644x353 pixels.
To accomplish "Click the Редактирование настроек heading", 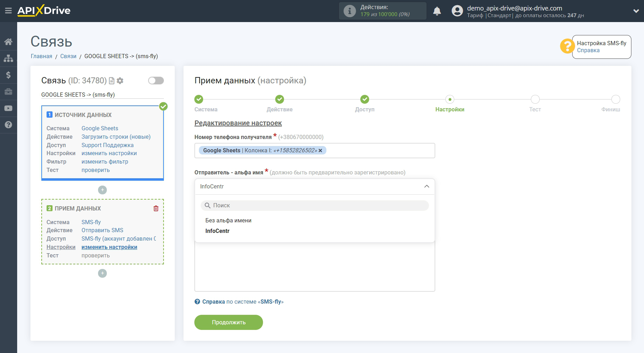I will click(x=238, y=123).
